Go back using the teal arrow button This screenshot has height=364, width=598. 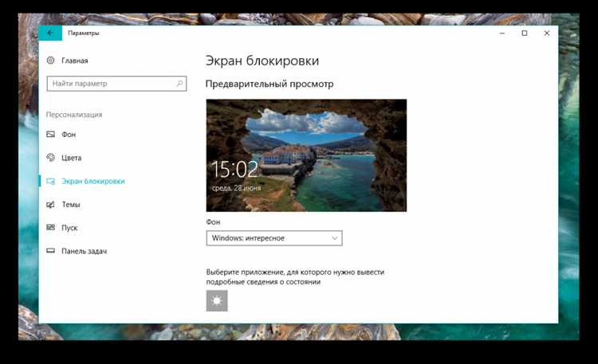pos(50,33)
